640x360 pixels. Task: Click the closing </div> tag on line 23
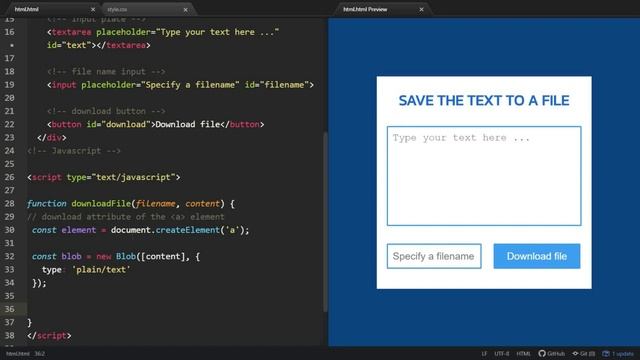pyautogui.click(x=51, y=138)
